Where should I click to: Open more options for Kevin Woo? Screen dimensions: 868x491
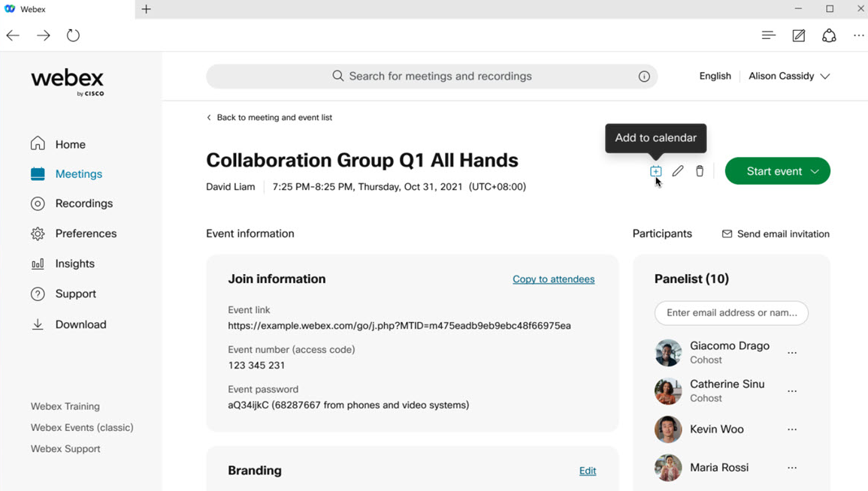[792, 429]
